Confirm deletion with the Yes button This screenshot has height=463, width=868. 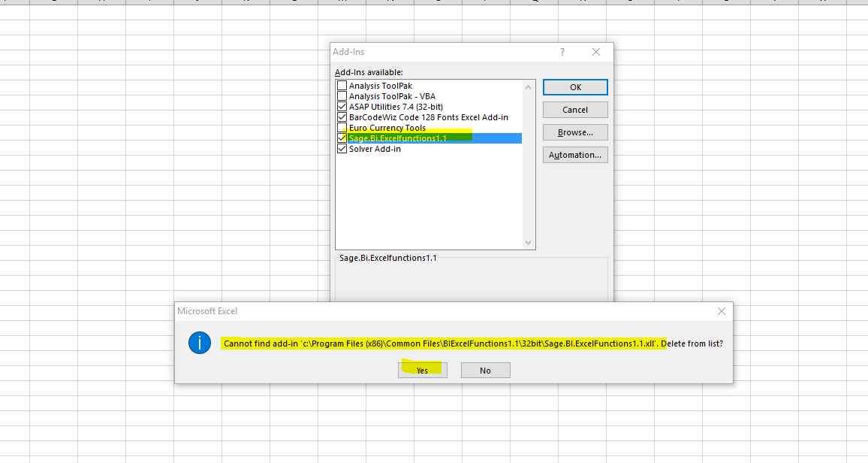tap(423, 371)
